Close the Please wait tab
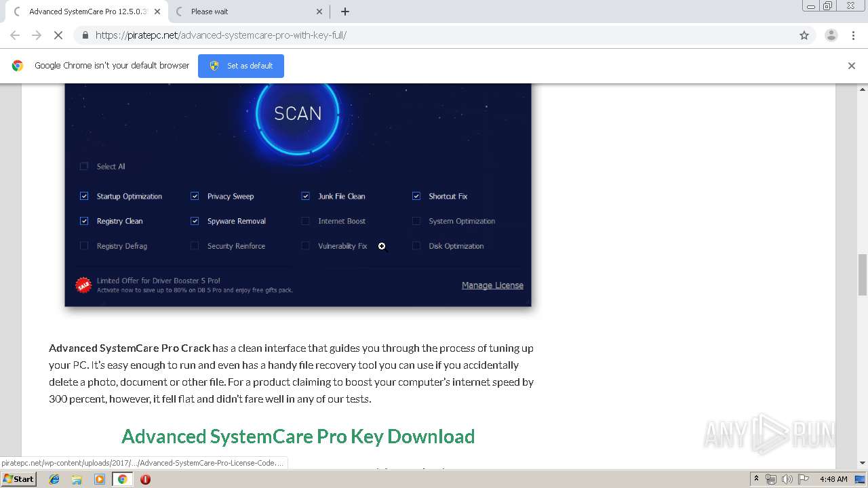 [x=319, y=12]
